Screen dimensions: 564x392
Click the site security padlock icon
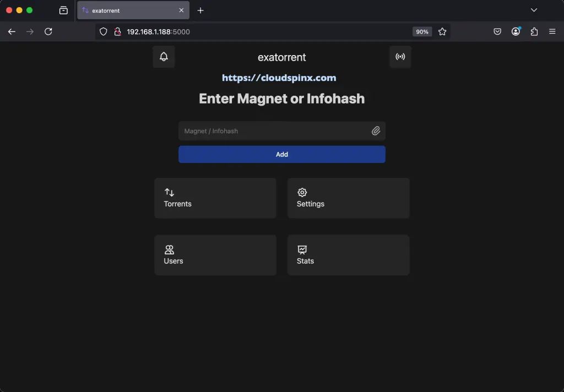click(117, 31)
